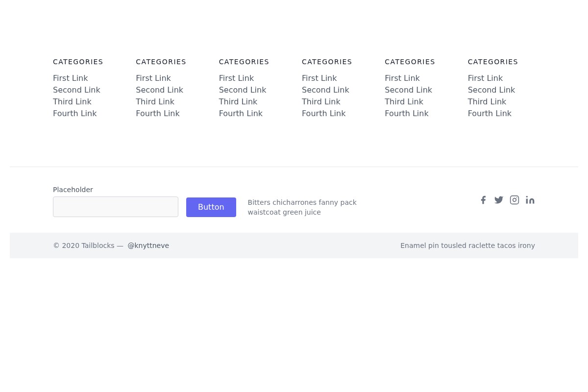Click Fourth Link in the last Categories column

489,113
